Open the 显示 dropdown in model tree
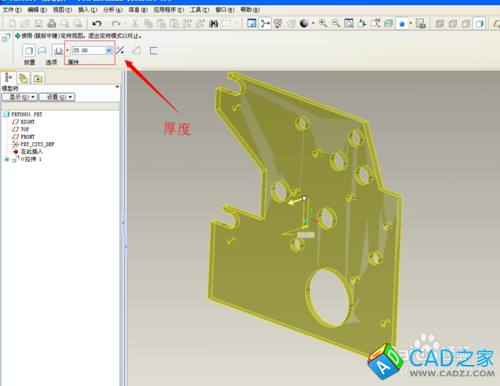This screenshot has height=386, width=500. pyautogui.click(x=20, y=97)
